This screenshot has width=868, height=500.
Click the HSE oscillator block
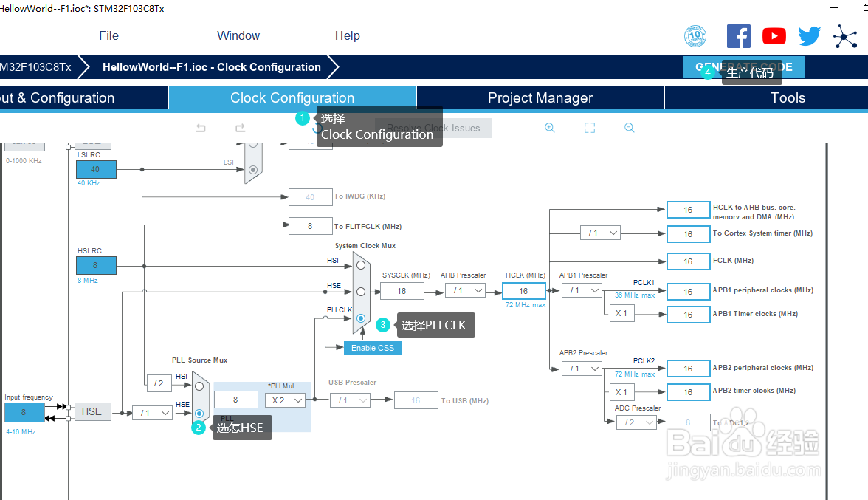(92, 411)
